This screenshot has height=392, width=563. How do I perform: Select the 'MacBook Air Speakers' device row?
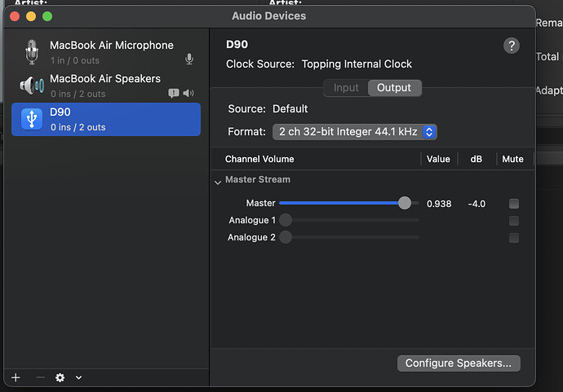coord(106,86)
